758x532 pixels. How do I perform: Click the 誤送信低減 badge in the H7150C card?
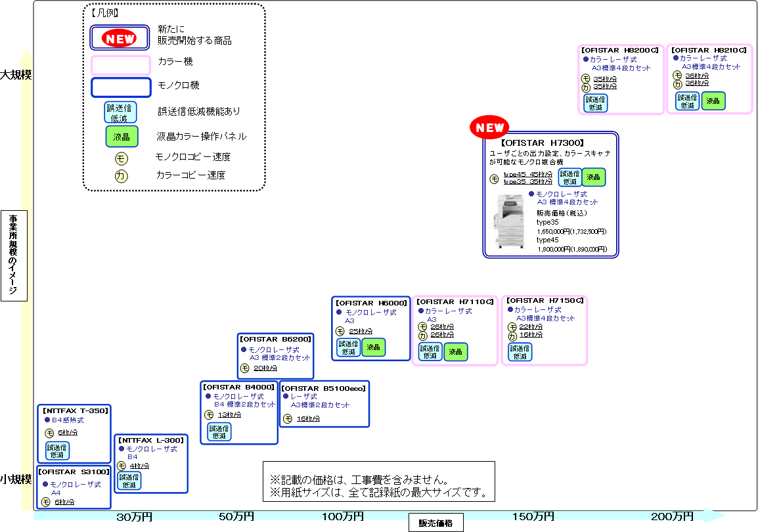click(x=520, y=352)
